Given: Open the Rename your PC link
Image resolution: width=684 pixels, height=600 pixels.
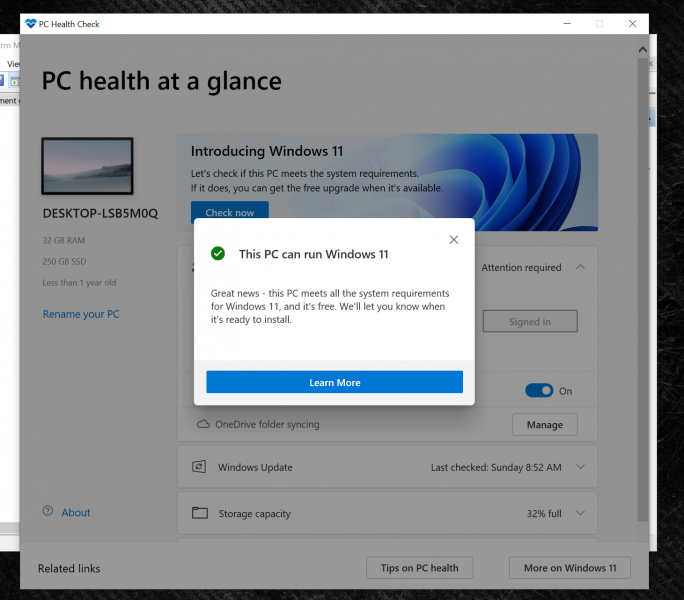Looking at the screenshot, I should 81,314.
